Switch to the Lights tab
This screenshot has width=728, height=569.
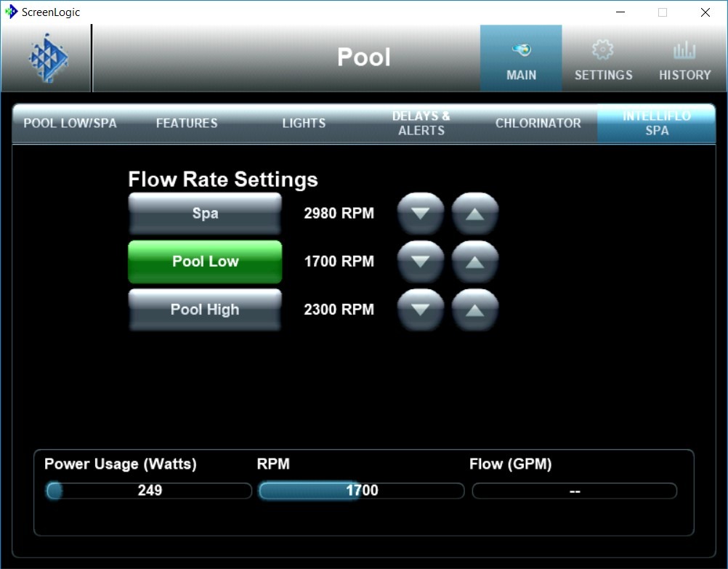click(x=304, y=123)
